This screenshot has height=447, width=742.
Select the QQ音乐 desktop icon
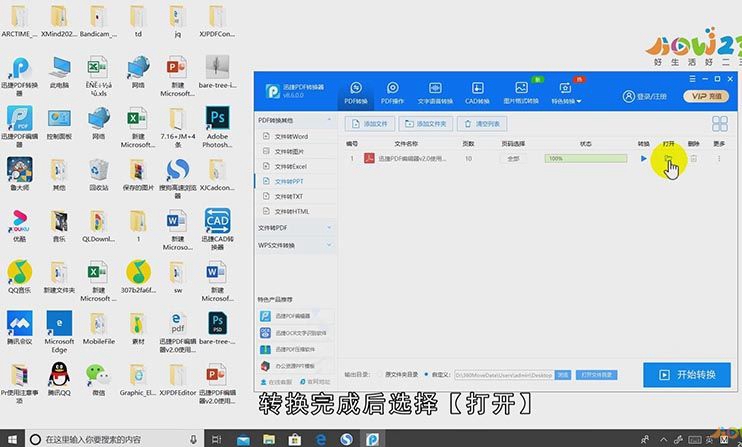pyautogui.click(x=19, y=277)
